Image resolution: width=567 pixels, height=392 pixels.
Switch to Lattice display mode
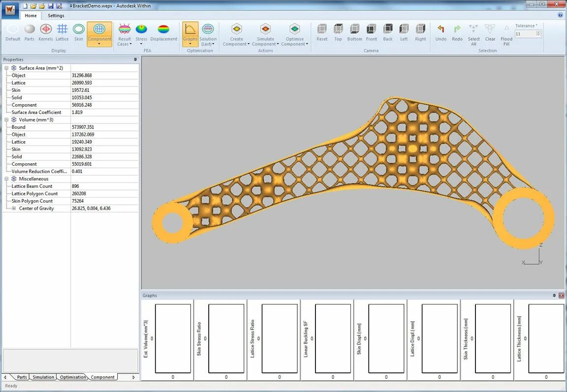(x=62, y=32)
